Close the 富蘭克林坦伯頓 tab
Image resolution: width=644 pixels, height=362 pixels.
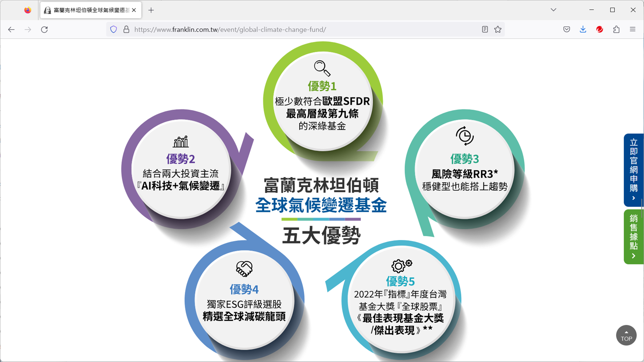(x=134, y=10)
